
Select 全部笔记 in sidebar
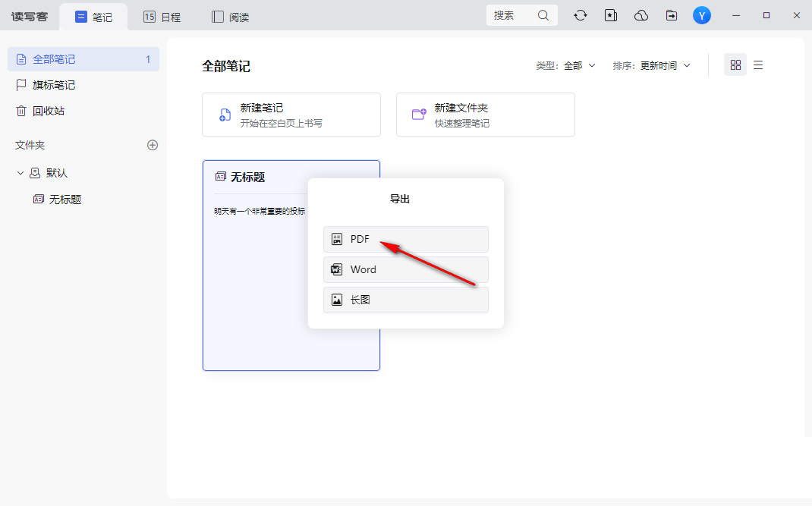(83, 59)
